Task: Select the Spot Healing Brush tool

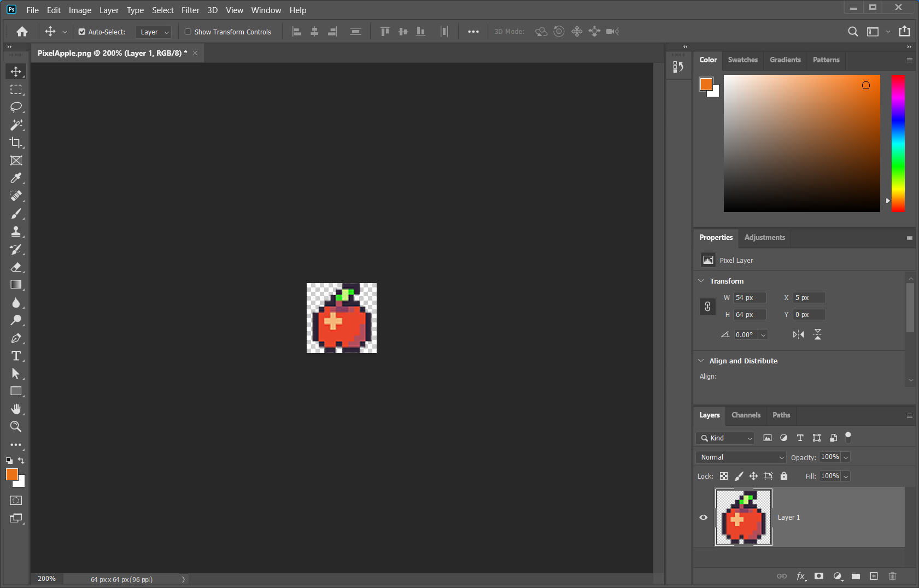Action: (x=16, y=196)
